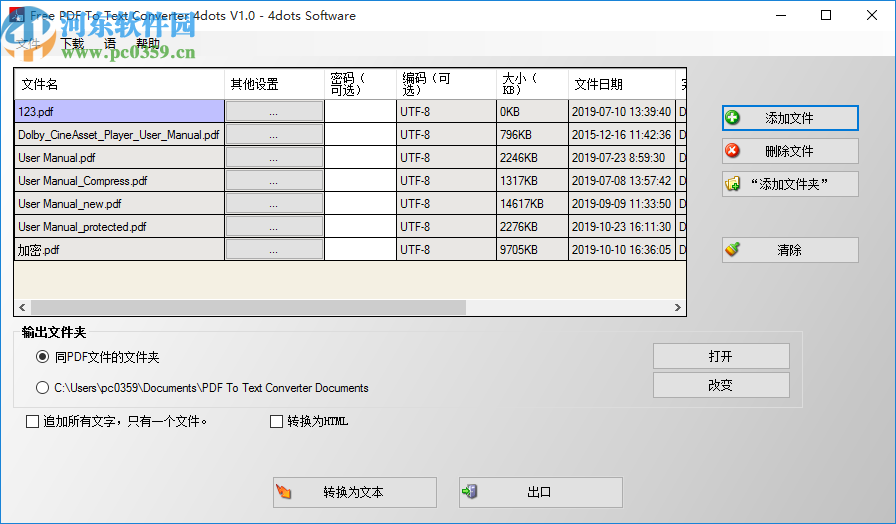Click the application icon in the title bar
This screenshot has width=896, height=524.
[16, 15]
